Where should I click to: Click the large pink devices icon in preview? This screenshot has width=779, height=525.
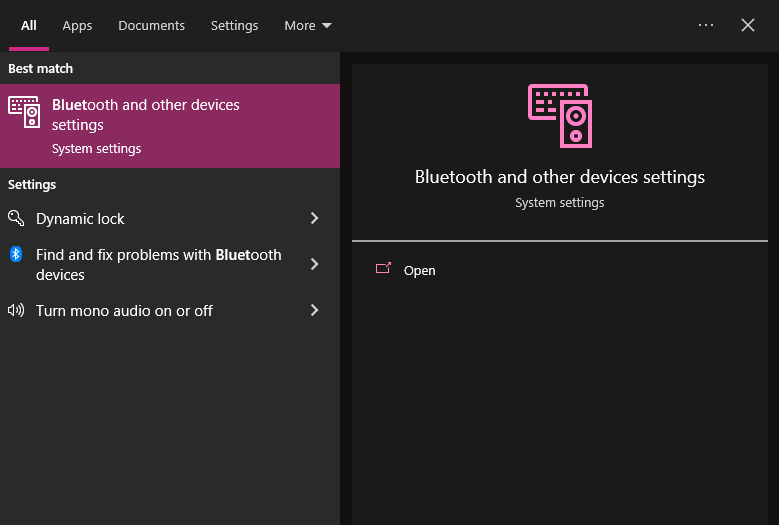[x=560, y=115]
